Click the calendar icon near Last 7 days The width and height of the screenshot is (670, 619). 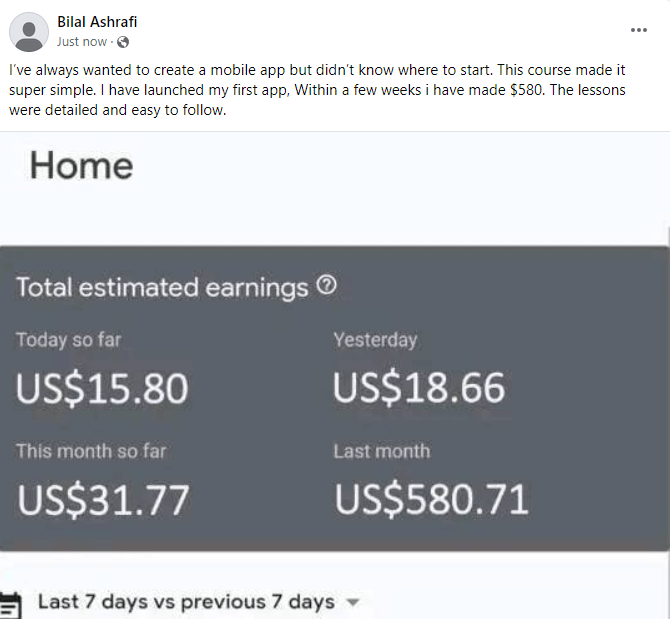coord(10,603)
